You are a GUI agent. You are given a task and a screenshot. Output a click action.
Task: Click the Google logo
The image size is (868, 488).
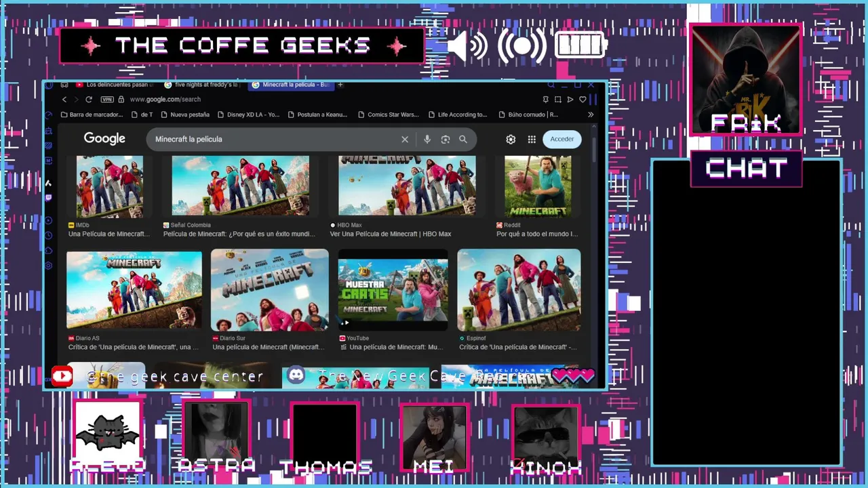(x=104, y=139)
